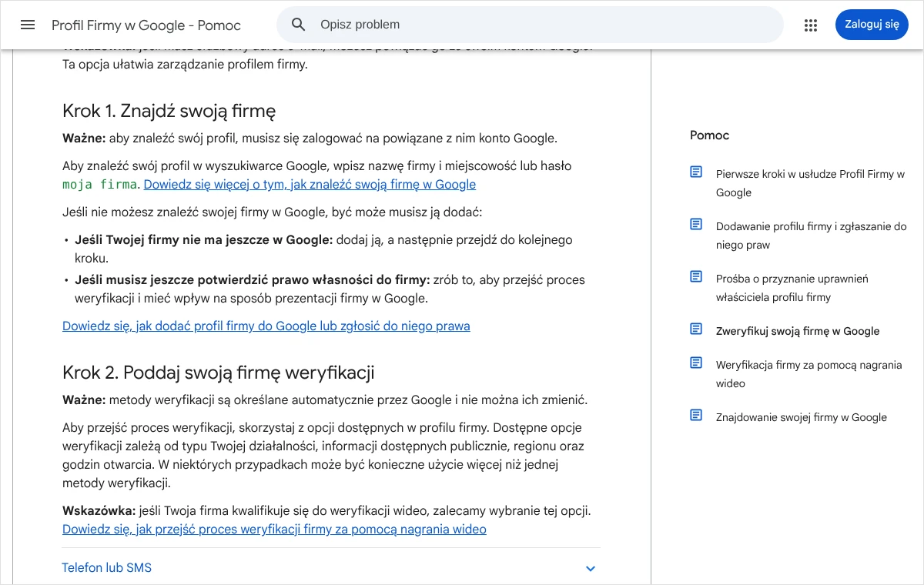Click heading Krok 2. Poddaj swoją firmę weryfikacji
Screen dimensions: 924x585
(x=219, y=373)
